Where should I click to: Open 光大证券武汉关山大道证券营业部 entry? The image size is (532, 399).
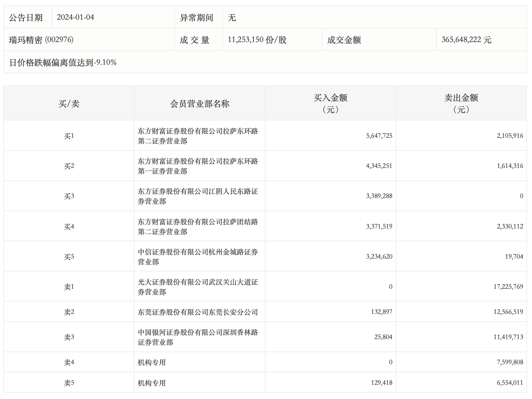[x=198, y=287]
